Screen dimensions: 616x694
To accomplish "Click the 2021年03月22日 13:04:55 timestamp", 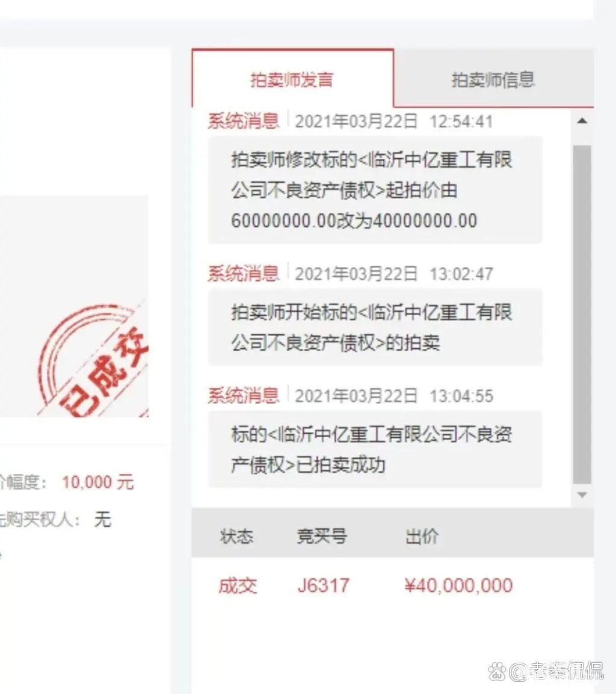I will tap(394, 396).
